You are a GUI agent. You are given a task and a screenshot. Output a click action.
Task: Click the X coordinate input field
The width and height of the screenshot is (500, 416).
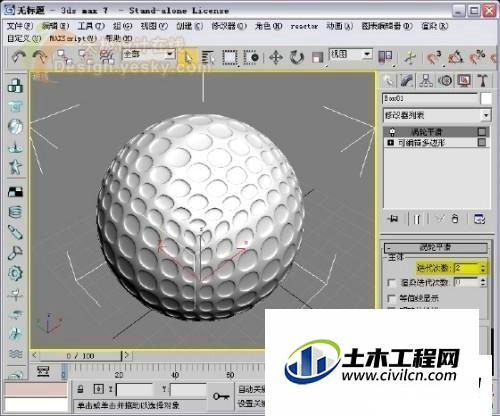134,389
